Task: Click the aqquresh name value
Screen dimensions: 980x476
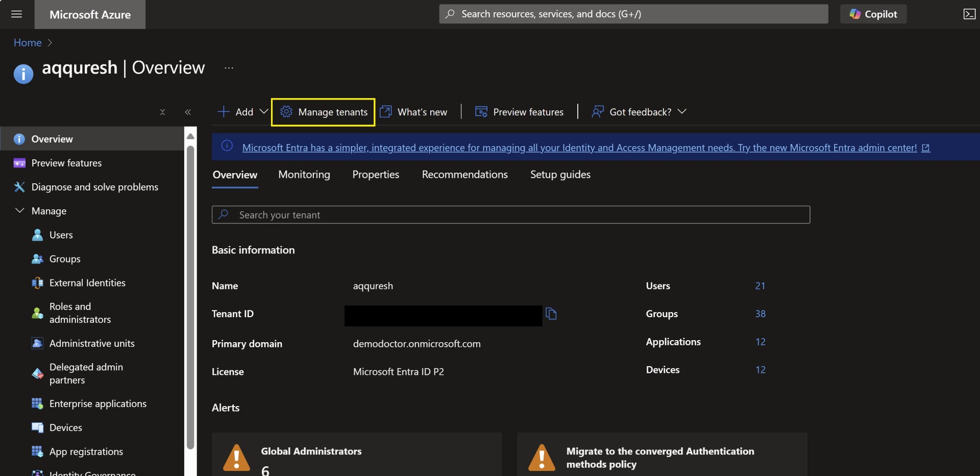Action: pyautogui.click(x=373, y=286)
